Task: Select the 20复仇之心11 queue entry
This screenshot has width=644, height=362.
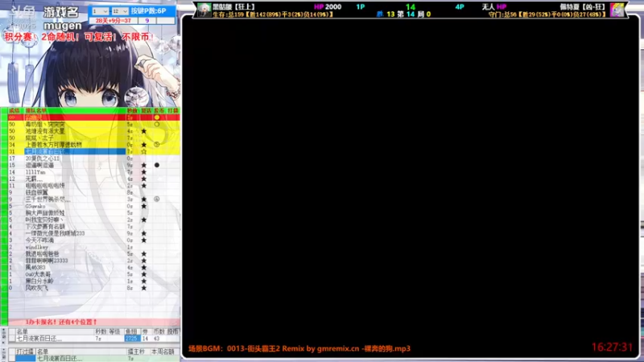Action: 43,158
